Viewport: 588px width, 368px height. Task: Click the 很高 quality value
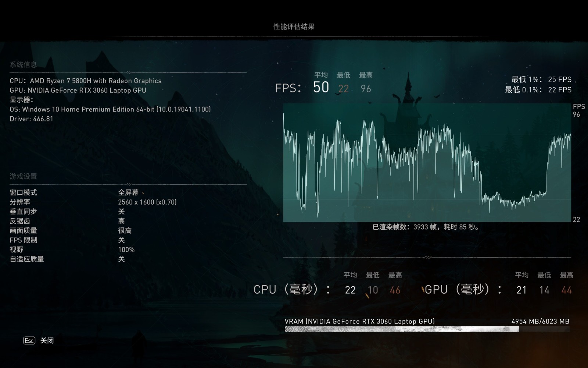(x=125, y=231)
